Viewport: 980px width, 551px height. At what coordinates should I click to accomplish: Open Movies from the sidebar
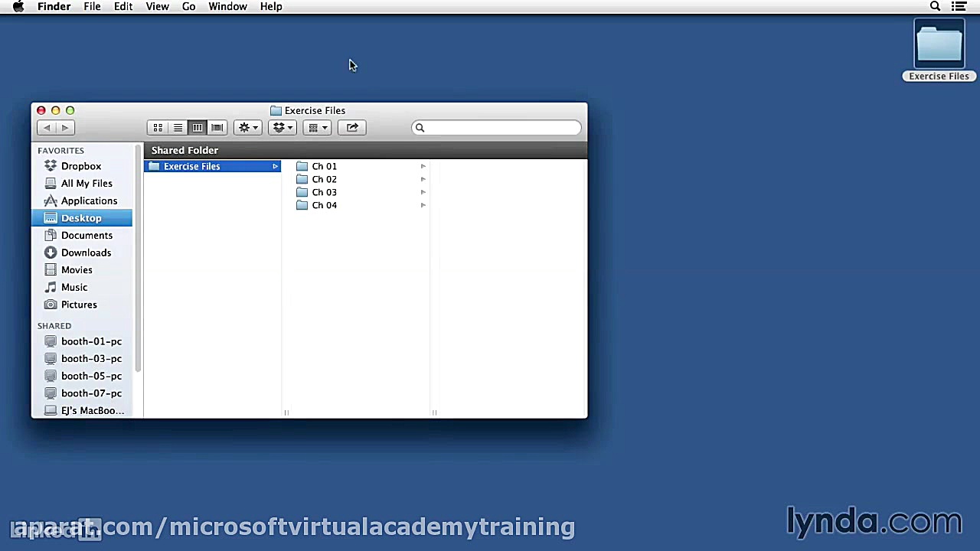coord(77,270)
